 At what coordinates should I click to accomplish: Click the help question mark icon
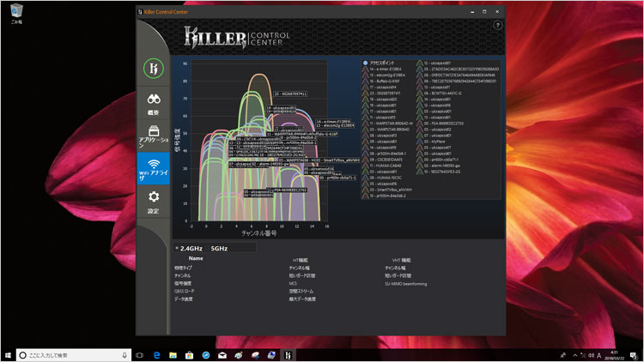tap(497, 26)
